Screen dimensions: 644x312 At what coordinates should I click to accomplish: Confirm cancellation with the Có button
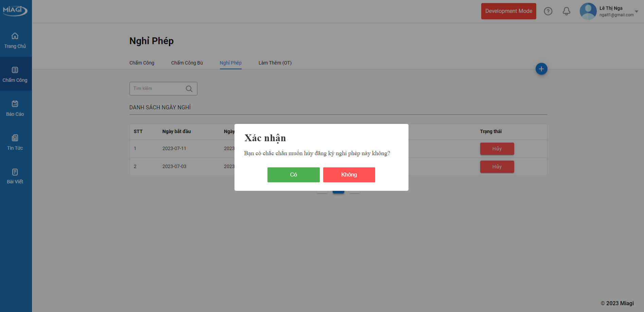[x=293, y=175]
